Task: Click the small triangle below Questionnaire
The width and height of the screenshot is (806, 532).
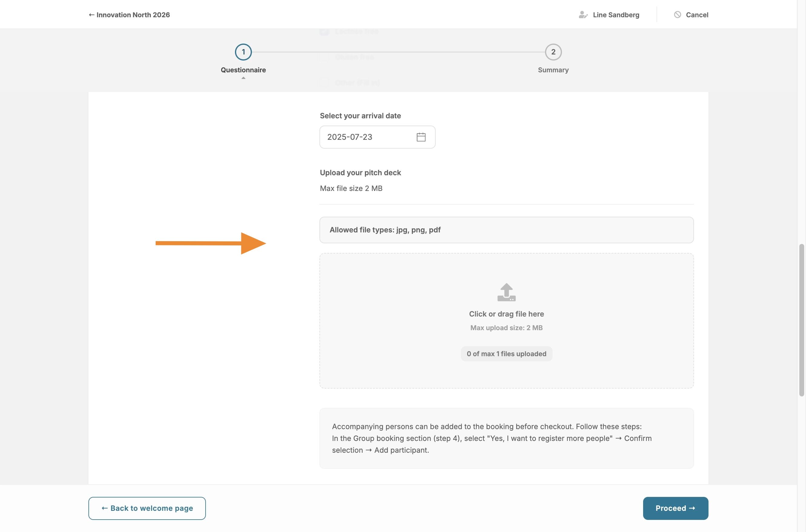Action: (x=243, y=78)
